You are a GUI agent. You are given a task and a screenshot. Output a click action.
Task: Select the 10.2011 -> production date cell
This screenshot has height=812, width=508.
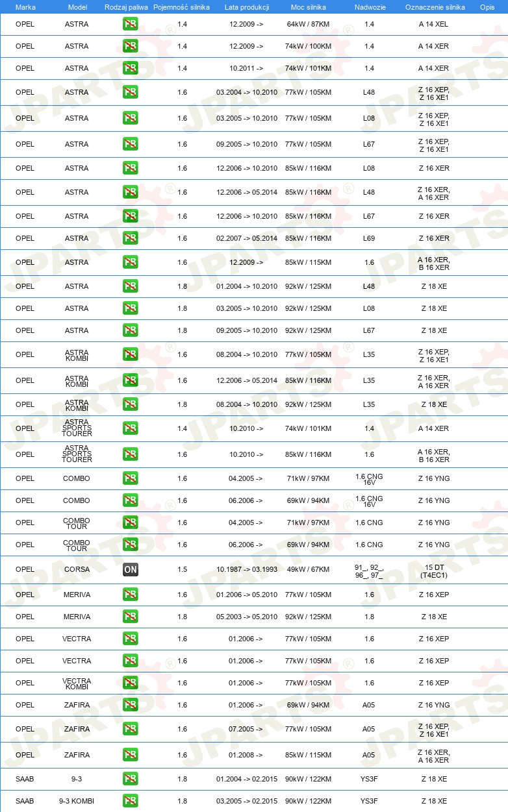(247, 68)
